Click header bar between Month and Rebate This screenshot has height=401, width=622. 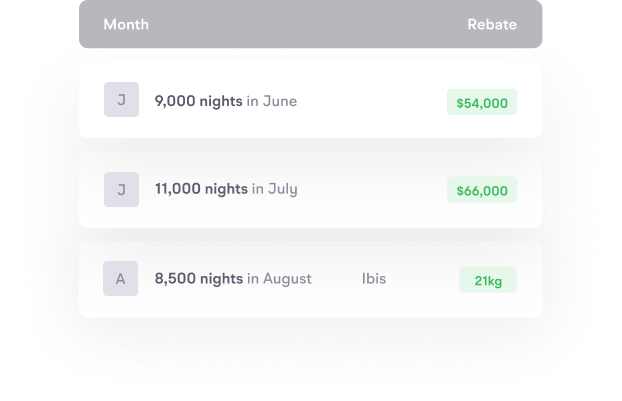[310, 24]
